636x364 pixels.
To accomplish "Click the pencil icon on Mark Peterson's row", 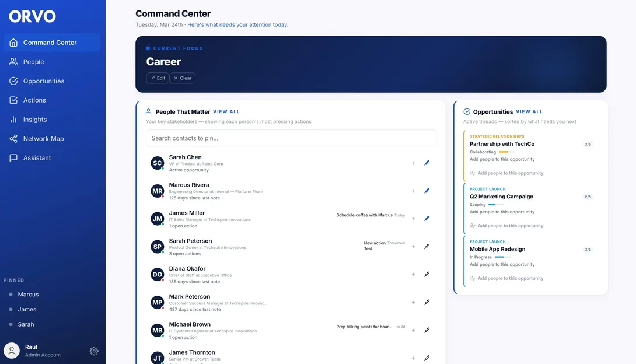I will tap(427, 302).
